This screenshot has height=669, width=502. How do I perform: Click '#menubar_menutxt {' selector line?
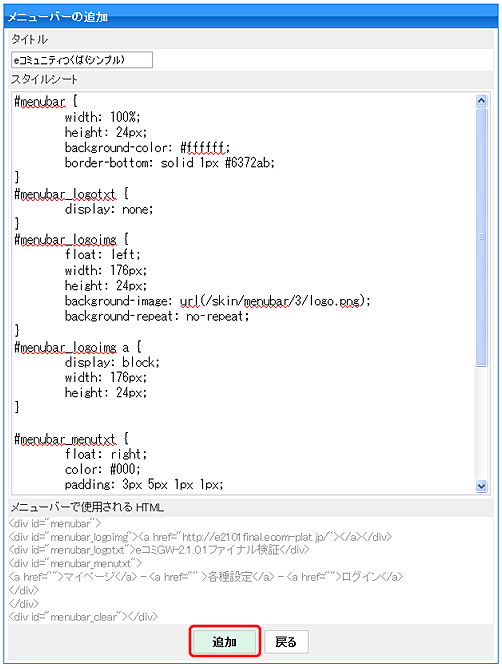[x=71, y=439]
